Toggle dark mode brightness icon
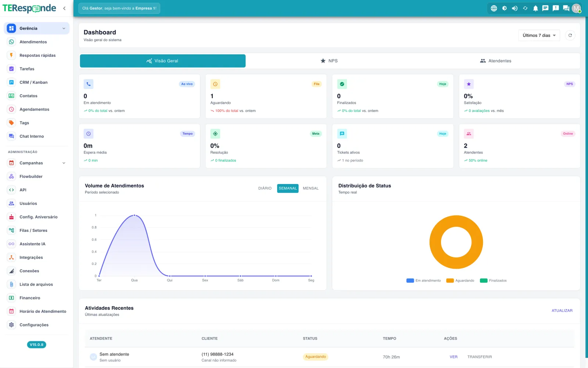The height and width of the screenshot is (368, 588). click(504, 8)
